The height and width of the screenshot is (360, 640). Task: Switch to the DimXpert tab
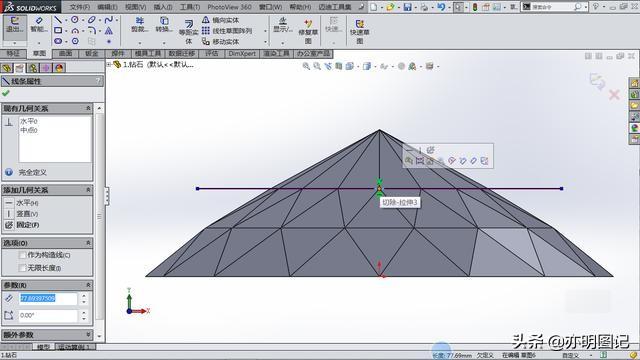pyautogui.click(x=242, y=53)
